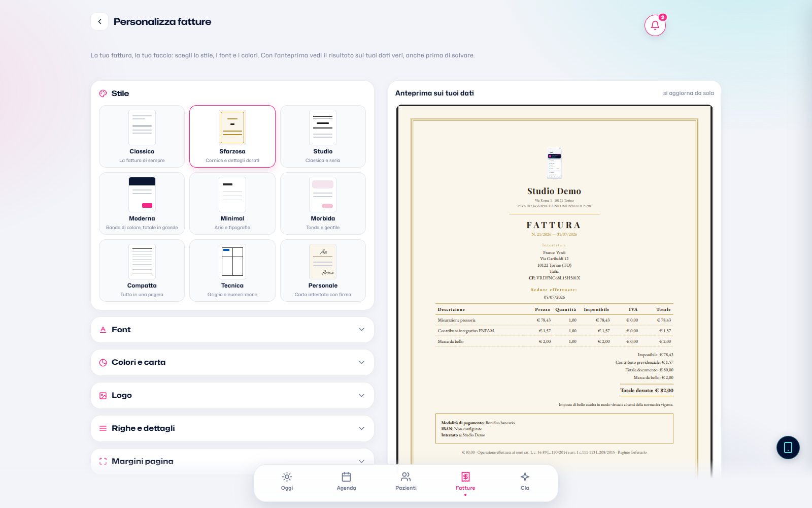Expand the Font section
This screenshot has height=508, width=812.
tap(232, 330)
